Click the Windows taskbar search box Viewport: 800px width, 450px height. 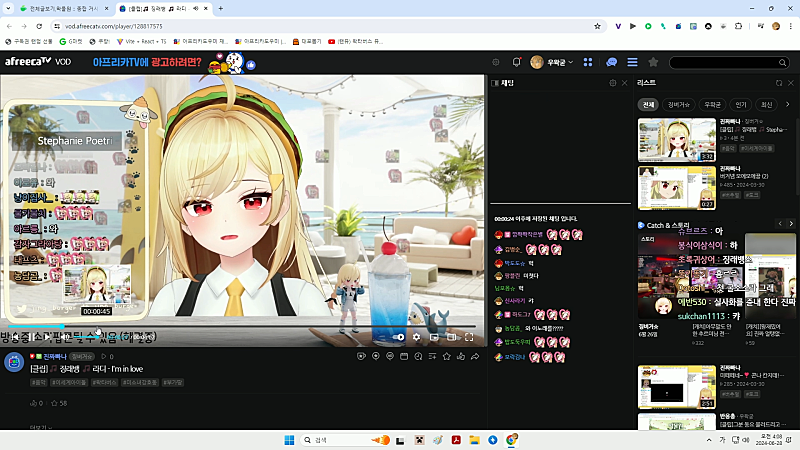346,440
